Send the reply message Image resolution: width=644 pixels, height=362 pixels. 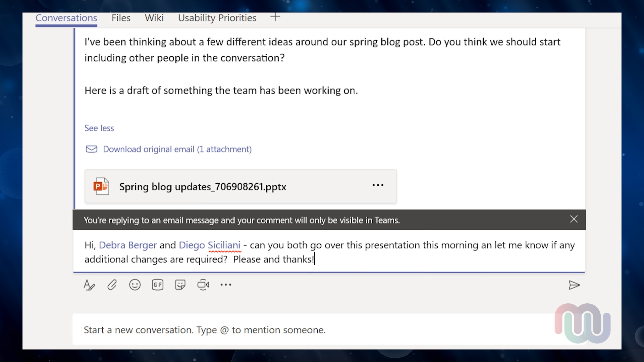(x=574, y=285)
